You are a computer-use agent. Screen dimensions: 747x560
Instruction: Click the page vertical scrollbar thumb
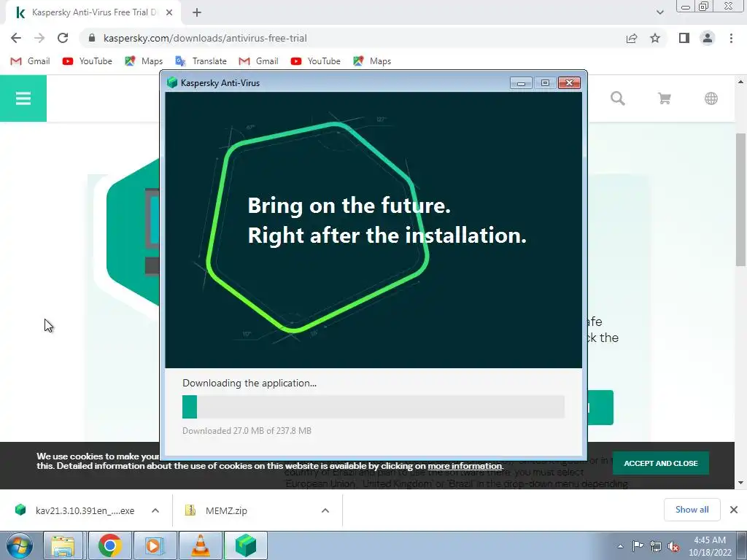point(740,199)
